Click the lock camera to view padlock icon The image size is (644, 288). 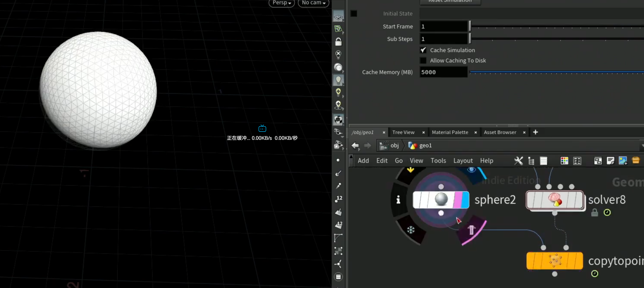[338, 42]
